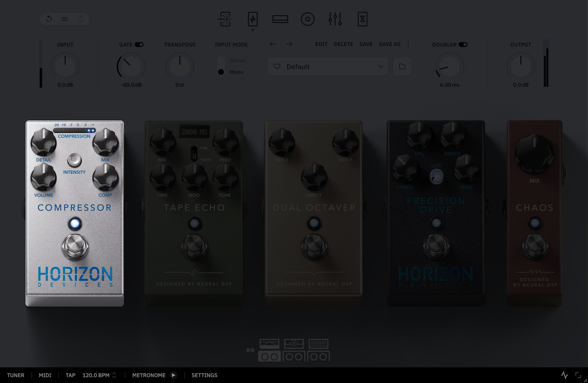588x383 pixels.
Task: Click TAP tempo button
Action: [70, 375]
